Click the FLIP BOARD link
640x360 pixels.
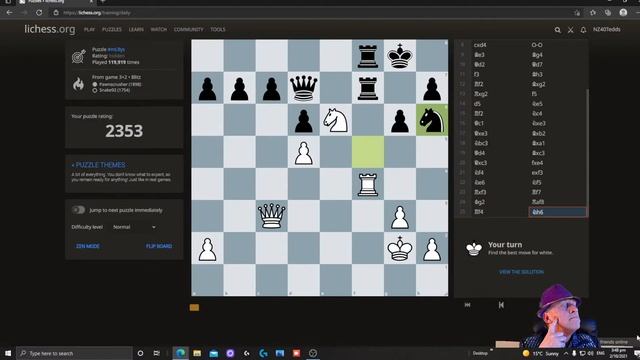(159, 246)
